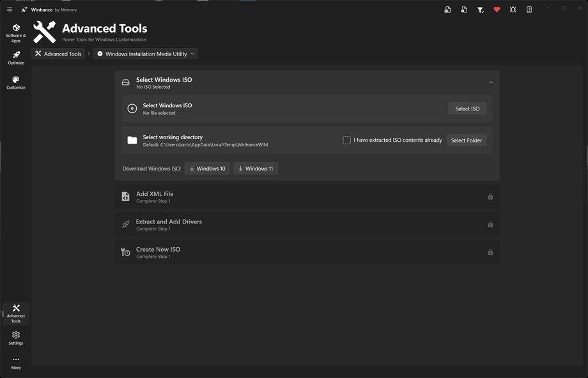
Task: Click the Select ISO button
Action: point(467,109)
